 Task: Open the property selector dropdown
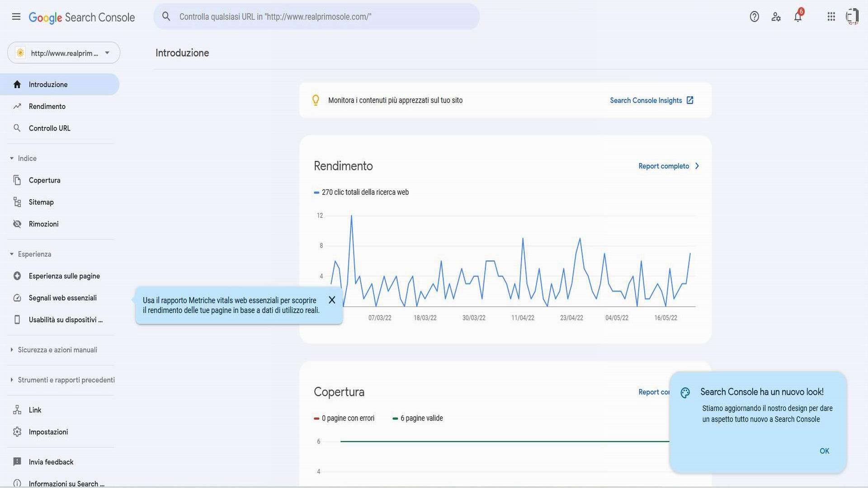pos(64,53)
